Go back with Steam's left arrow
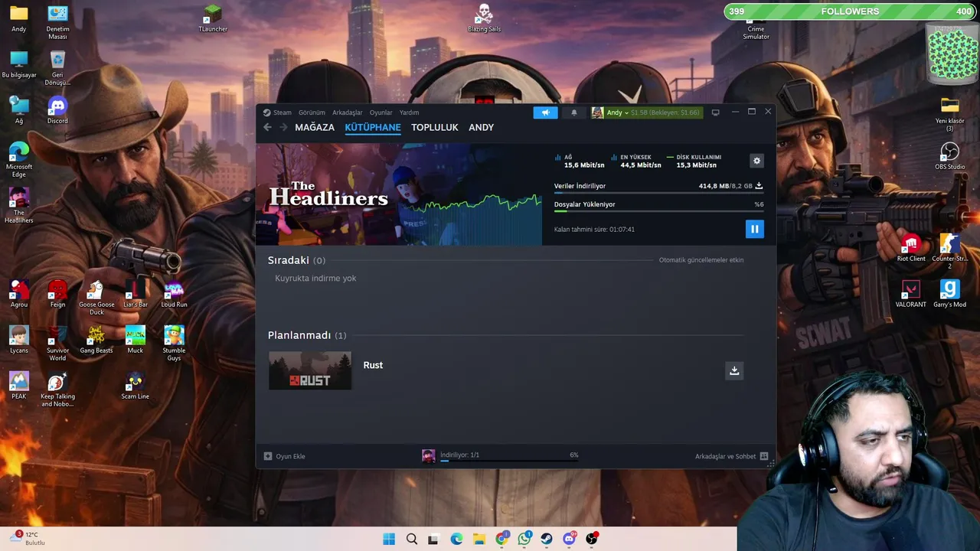The image size is (980, 551). [x=267, y=127]
